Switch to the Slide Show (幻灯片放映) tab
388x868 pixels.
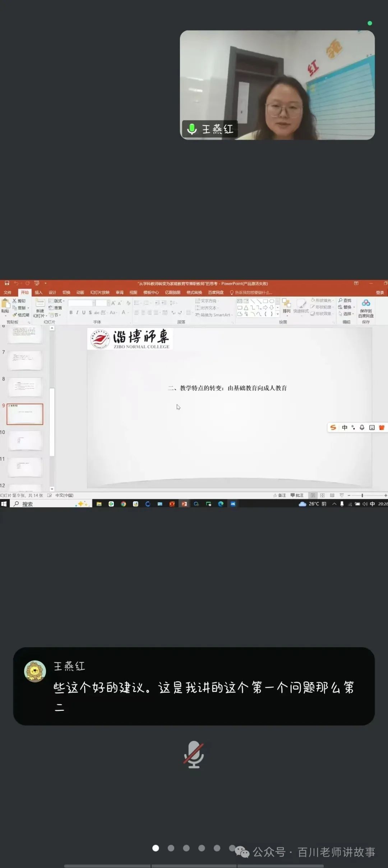click(x=100, y=292)
